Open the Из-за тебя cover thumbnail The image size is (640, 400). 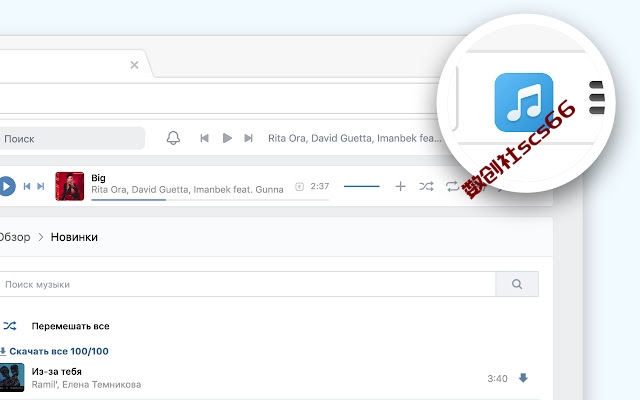[11, 378]
